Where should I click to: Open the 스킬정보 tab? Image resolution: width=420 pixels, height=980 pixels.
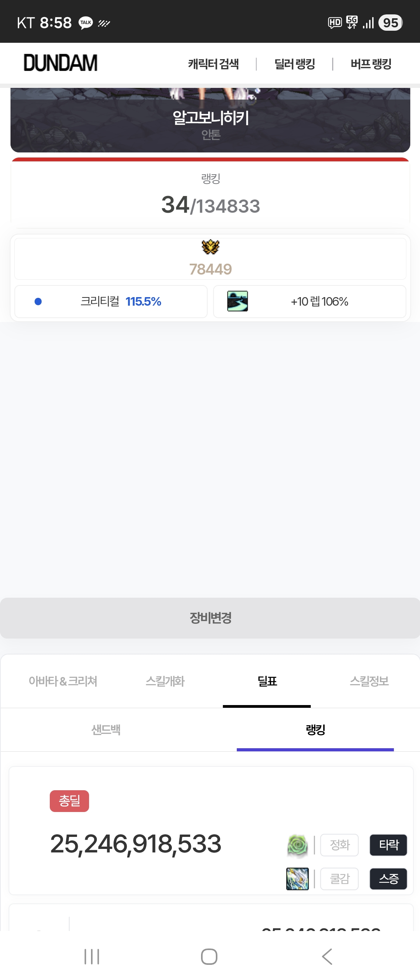tap(369, 681)
